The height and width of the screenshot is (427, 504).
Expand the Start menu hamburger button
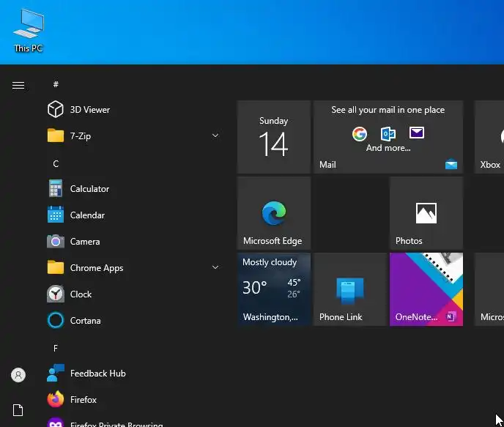pyautogui.click(x=18, y=86)
